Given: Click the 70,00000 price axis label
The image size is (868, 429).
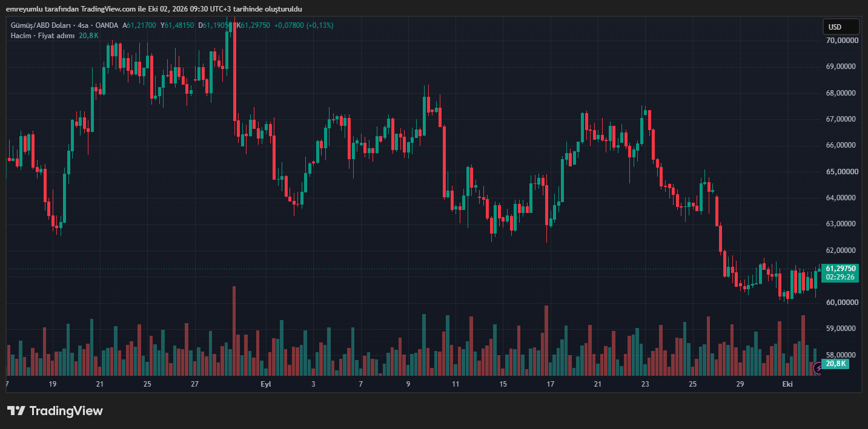Looking at the screenshot, I should tap(841, 41).
